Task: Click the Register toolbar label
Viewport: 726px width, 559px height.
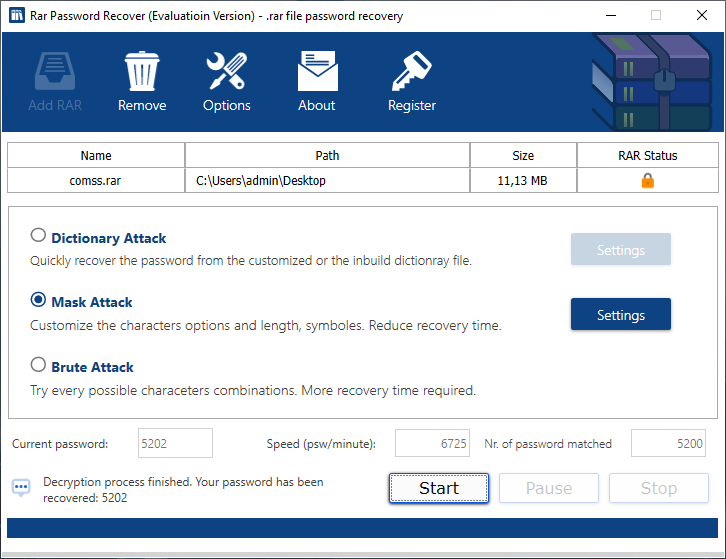Action: point(412,106)
